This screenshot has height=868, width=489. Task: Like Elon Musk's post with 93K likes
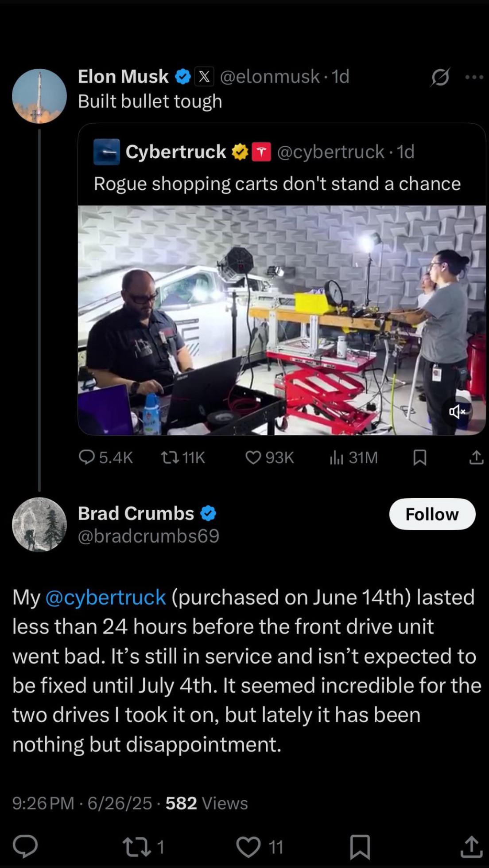coord(270,457)
